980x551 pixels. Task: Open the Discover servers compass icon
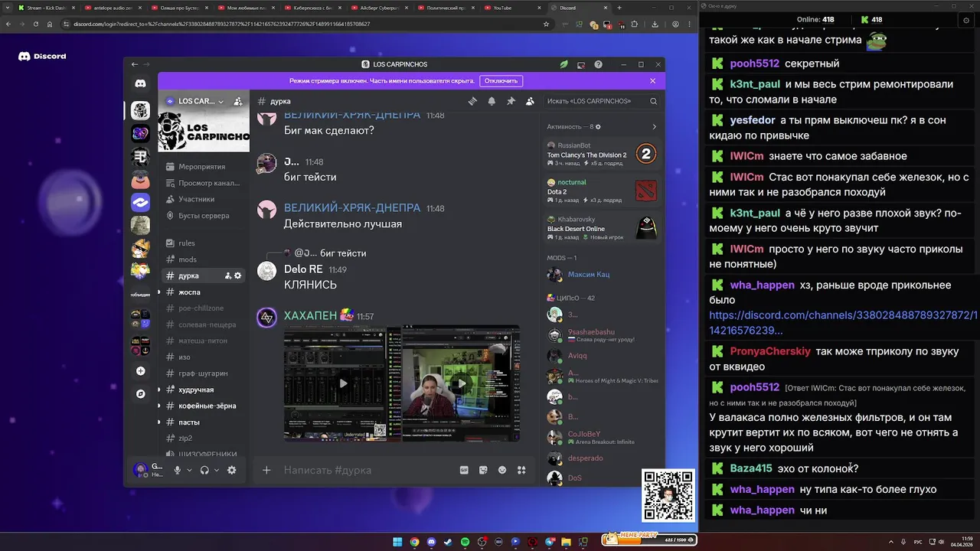[x=140, y=394]
